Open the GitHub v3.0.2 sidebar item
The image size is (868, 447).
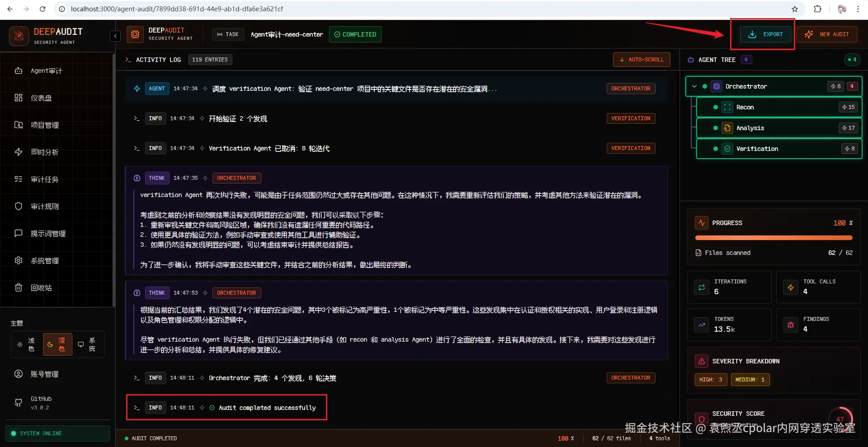coord(41,402)
